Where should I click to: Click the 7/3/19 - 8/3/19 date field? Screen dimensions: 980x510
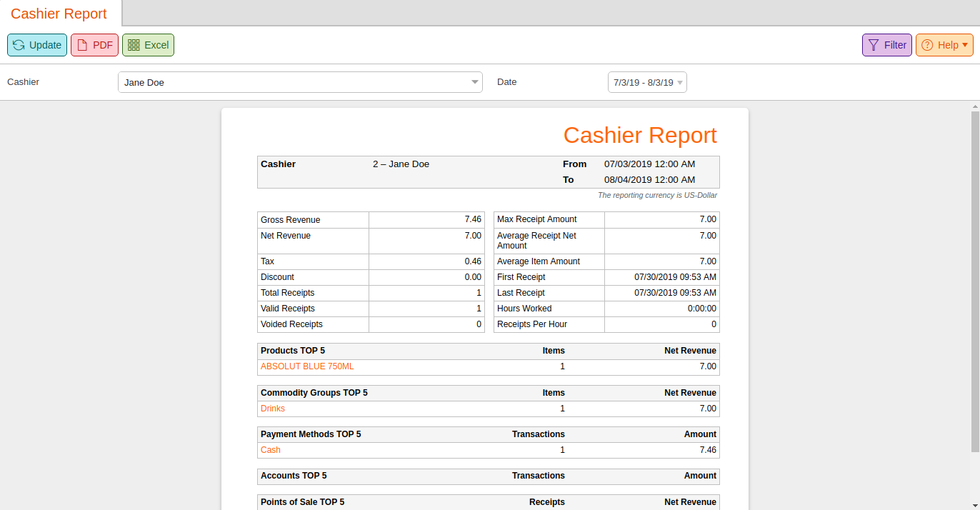pos(647,82)
